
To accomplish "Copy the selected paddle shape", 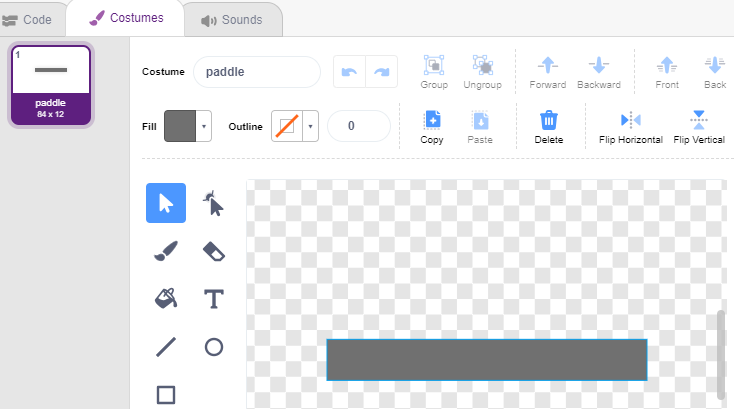I will pyautogui.click(x=432, y=127).
